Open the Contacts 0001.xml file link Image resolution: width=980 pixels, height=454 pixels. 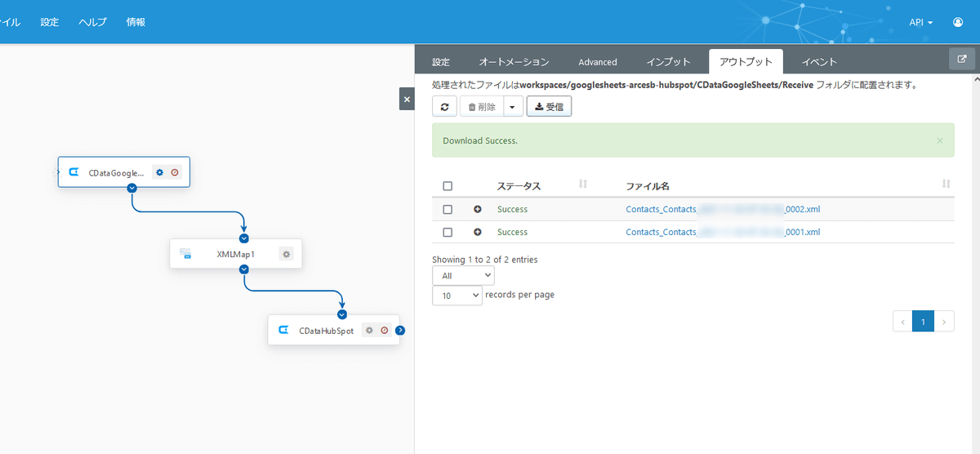(723, 233)
